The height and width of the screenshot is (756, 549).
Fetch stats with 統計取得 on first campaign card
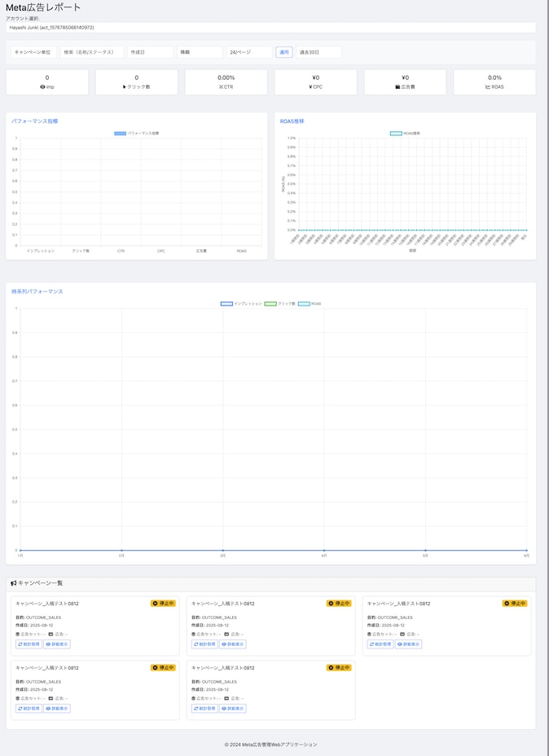[x=29, y=644]
